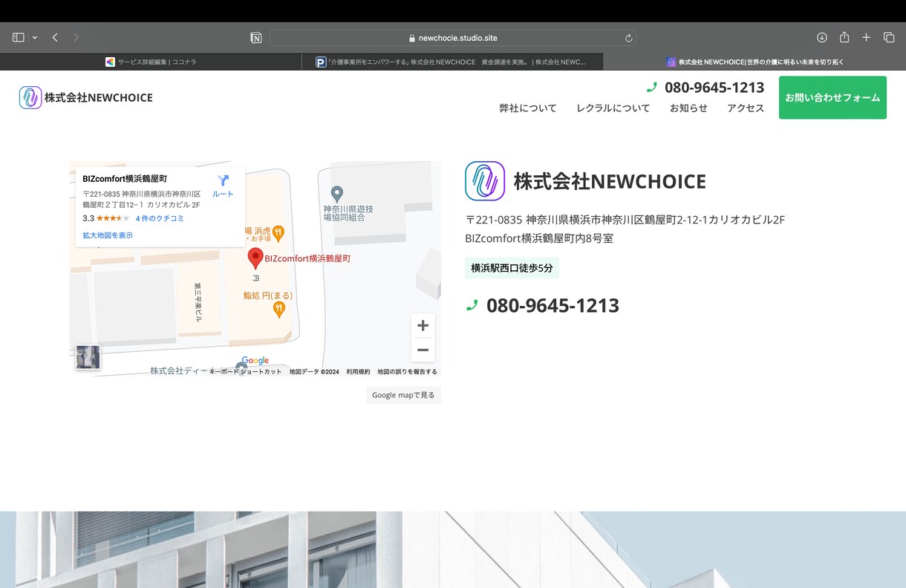Viewport: 906px width, 588px height.
Task: Open the 弊社について menu item
Action: click(x=527, y=108)
